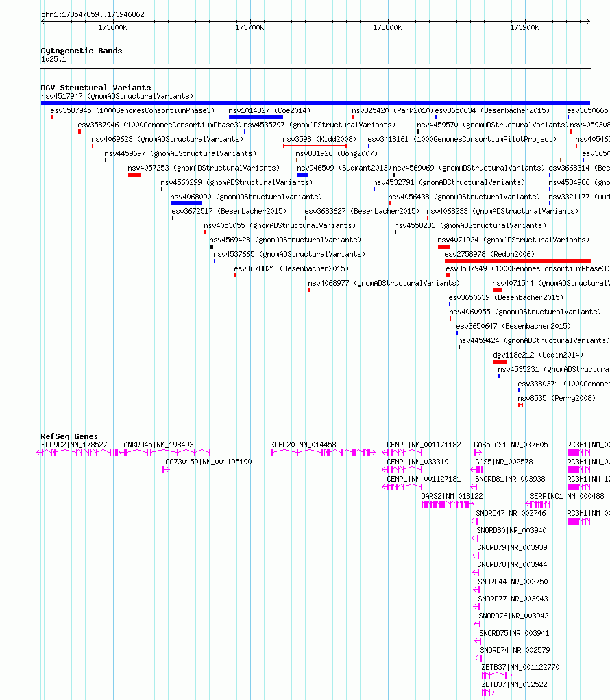Click esv3587945 (1000GenomesConsortiumPhase3) label
This screenshot has height=700, width=610.
132,110
